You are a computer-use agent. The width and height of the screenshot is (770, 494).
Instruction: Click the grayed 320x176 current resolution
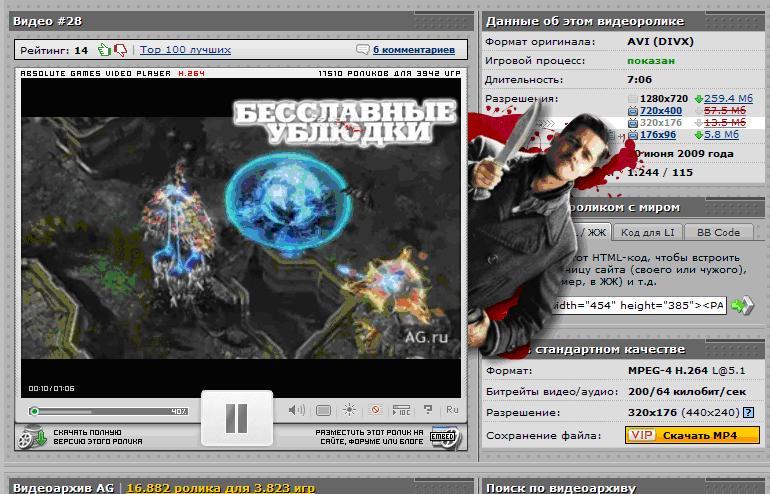coord(661,122)
